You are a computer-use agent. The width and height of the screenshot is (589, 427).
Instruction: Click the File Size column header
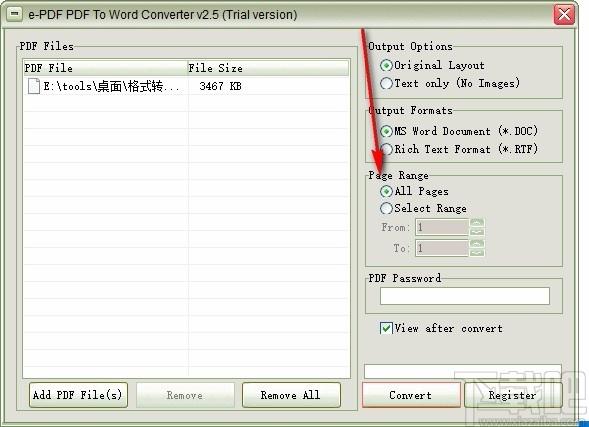tap(268, 68)
